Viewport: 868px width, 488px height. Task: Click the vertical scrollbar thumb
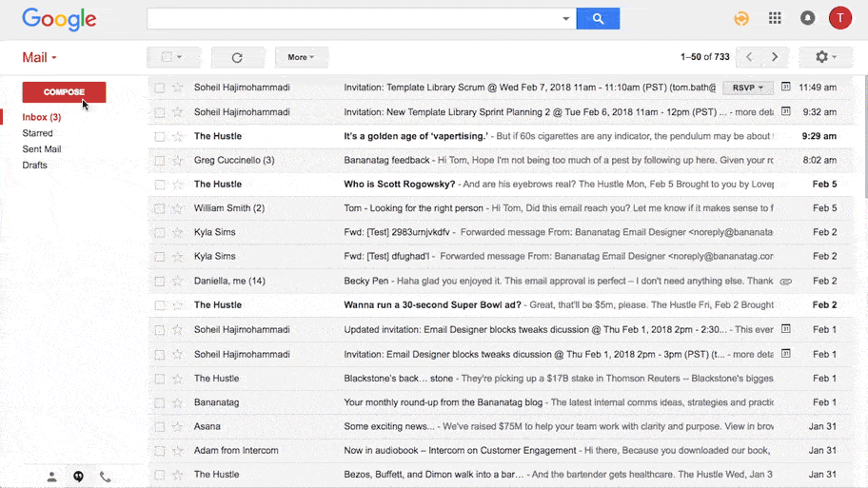pos(865,137)
